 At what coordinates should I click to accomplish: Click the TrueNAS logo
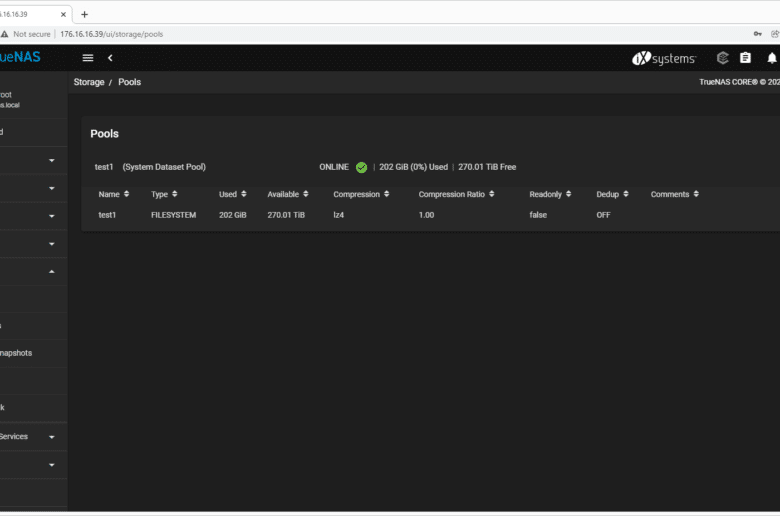(20, 57)
